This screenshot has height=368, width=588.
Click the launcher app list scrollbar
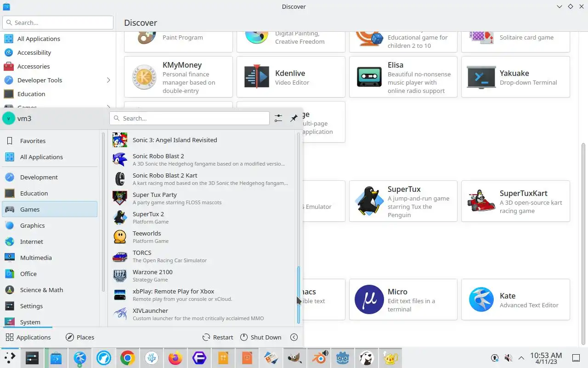(x=299, y=294)
